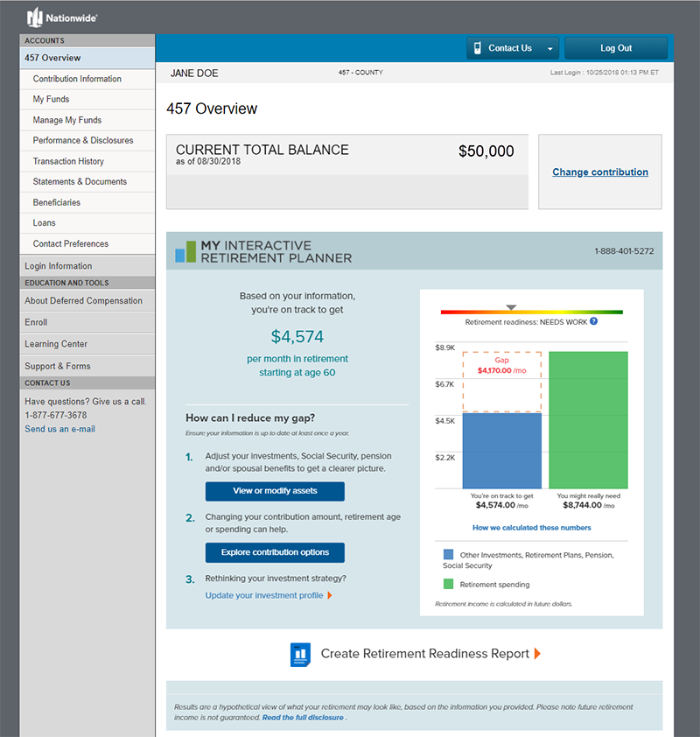Image resolution: width=700 pixels, height=737 pixels.
Task: Go to My Funds
Action: click(87, 99)
